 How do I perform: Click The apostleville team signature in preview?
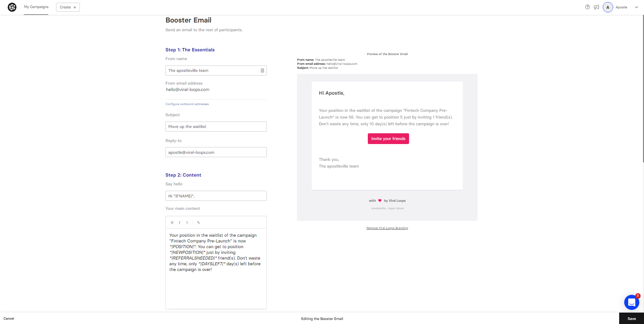[339, 166]
